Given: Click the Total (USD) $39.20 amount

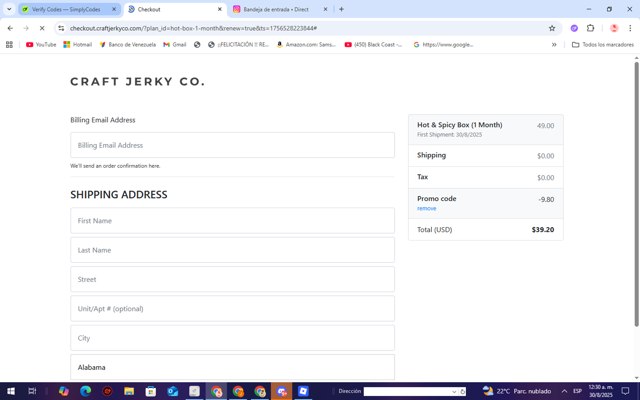Looking at the screenshot, I should 543,229.
